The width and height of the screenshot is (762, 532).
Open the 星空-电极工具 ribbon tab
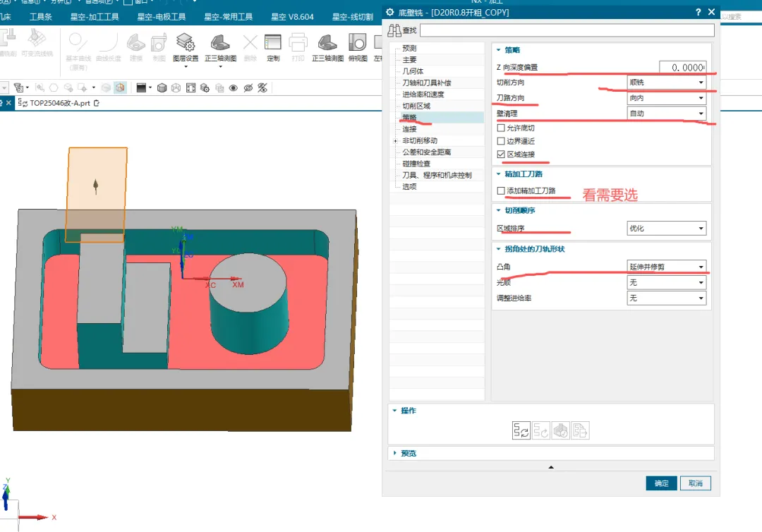(x=162, y=17)
